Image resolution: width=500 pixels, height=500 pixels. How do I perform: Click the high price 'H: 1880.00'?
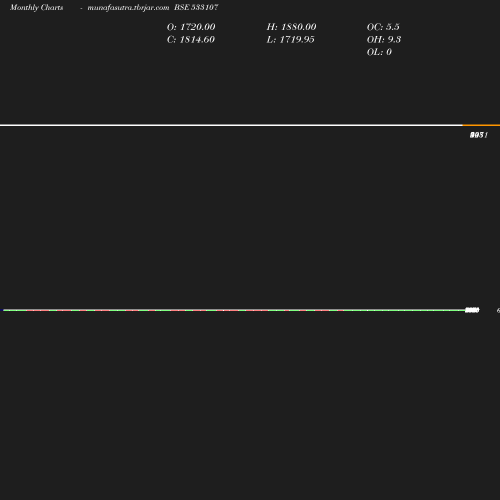pos(291,27)
